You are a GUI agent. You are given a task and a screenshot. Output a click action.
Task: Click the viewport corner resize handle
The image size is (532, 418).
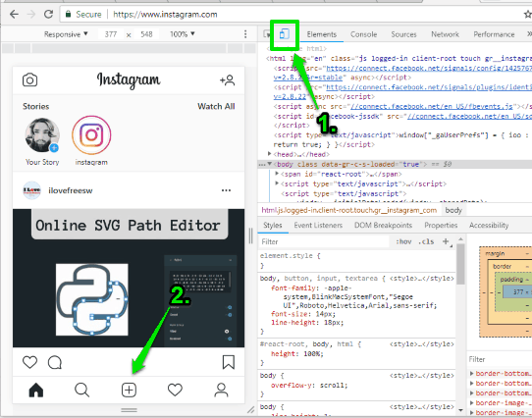[x=250, y=410]
